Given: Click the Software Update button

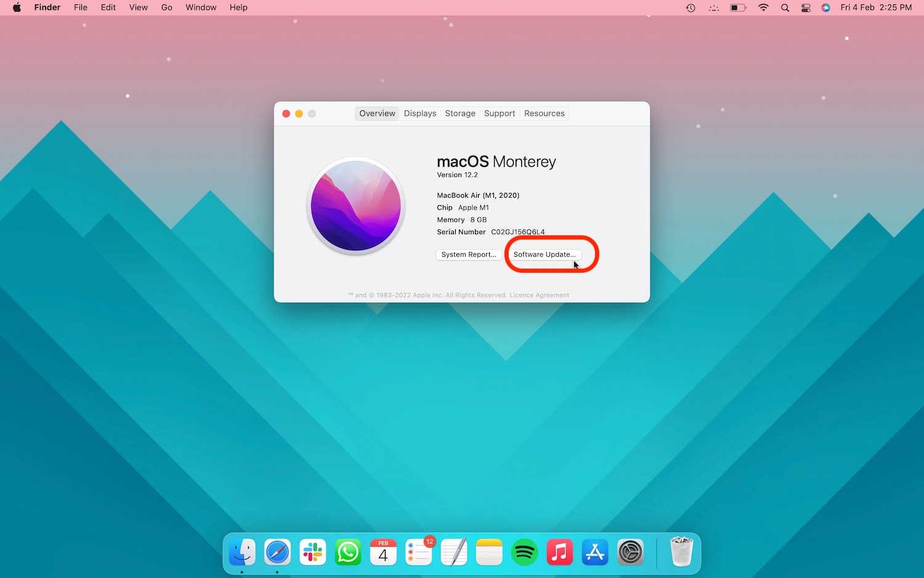Looking at the screenshot, I should pyautogui.click(x=545, y=254).
